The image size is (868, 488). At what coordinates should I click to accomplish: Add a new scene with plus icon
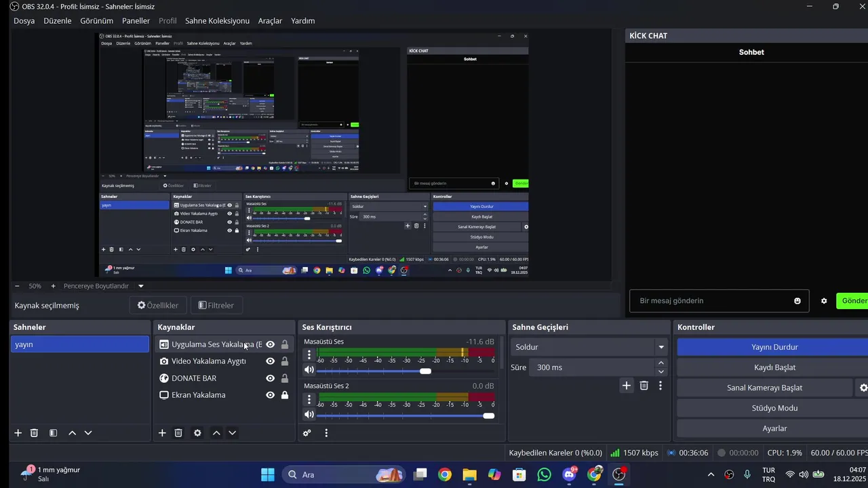pos(18,433)
